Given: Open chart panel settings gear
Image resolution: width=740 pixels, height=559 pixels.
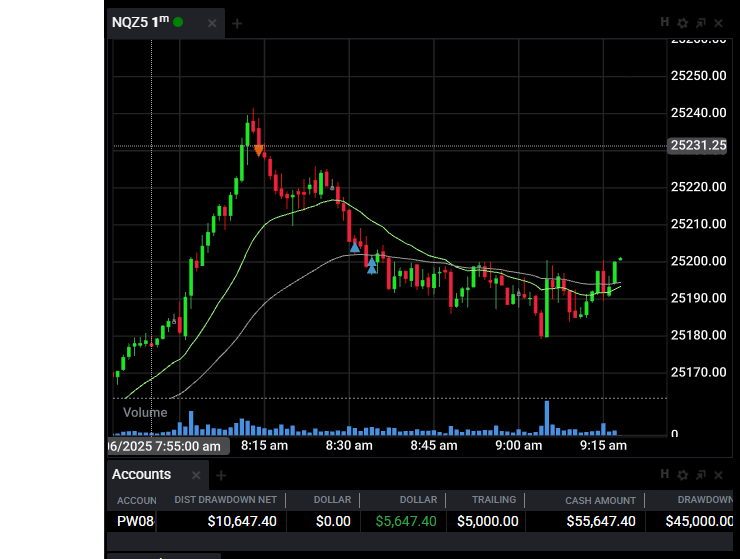Looking at the screenshot, I should coord(682,23).
